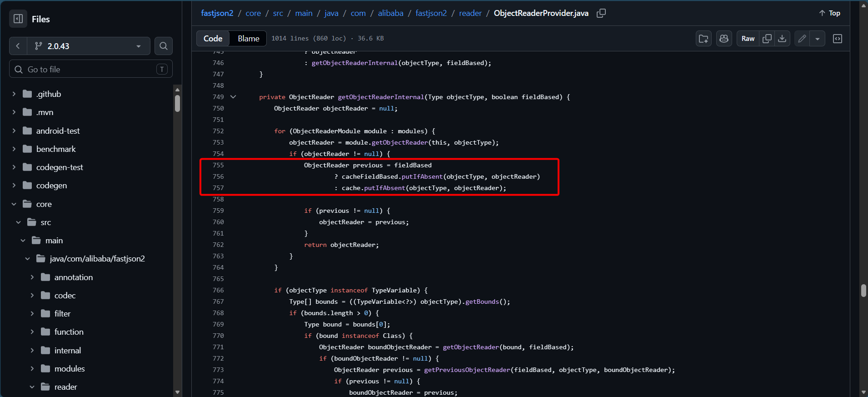Click the page vertical scrollbar thumb

(863, 291)
